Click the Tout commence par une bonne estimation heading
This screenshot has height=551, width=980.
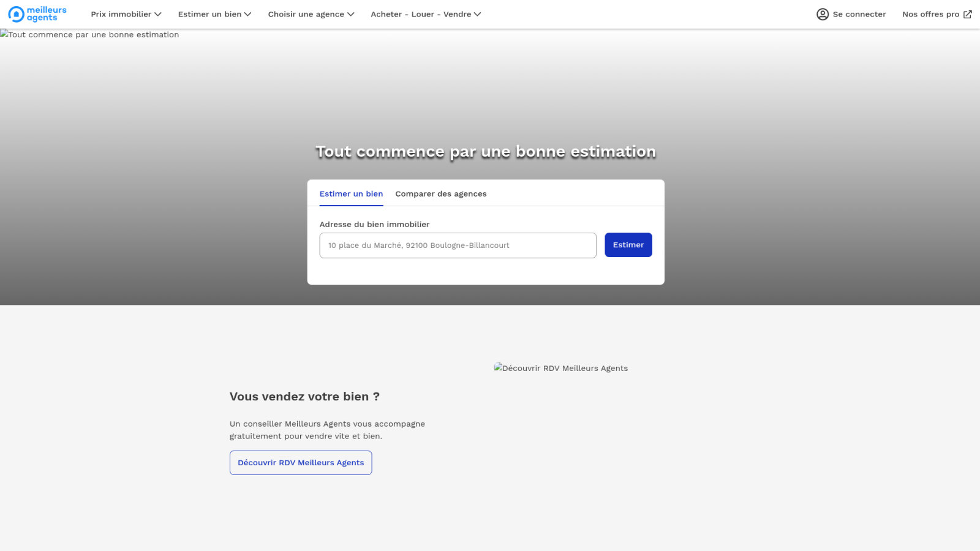pos(486,152)
